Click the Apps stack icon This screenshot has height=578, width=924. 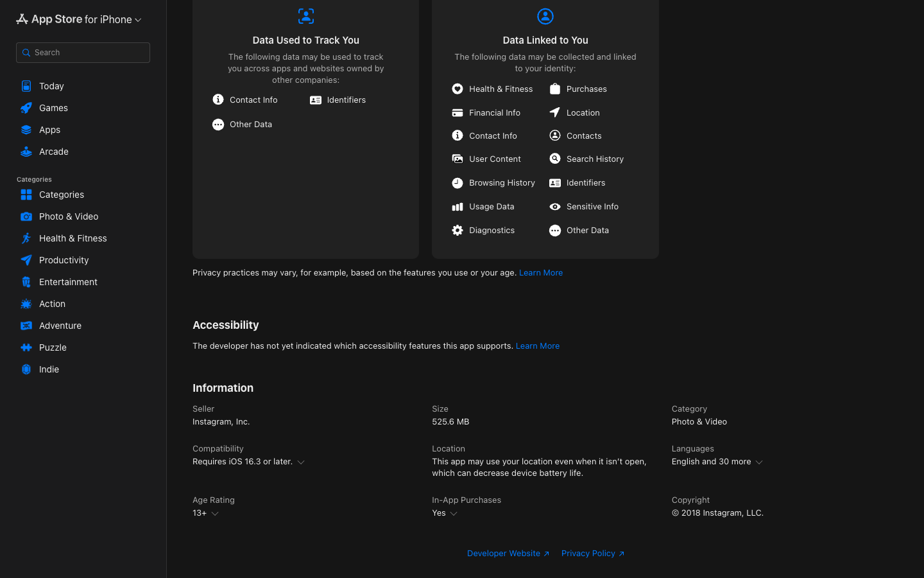pos(26,130)
